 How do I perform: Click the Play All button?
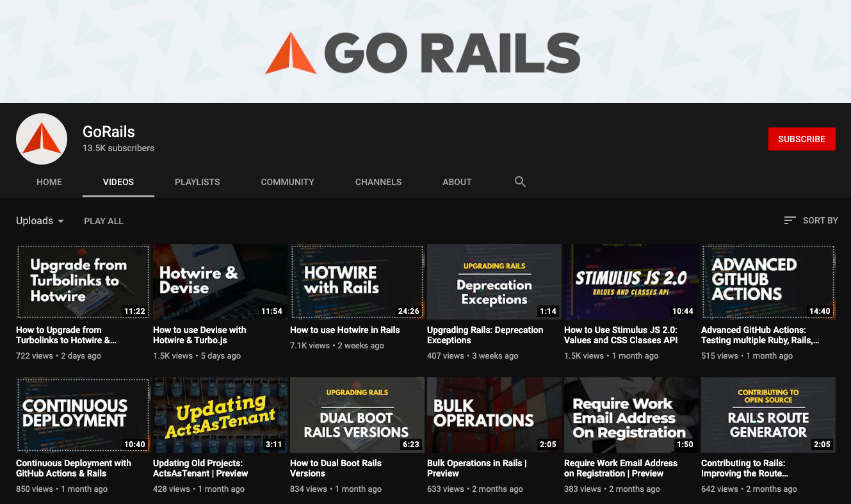104,221
